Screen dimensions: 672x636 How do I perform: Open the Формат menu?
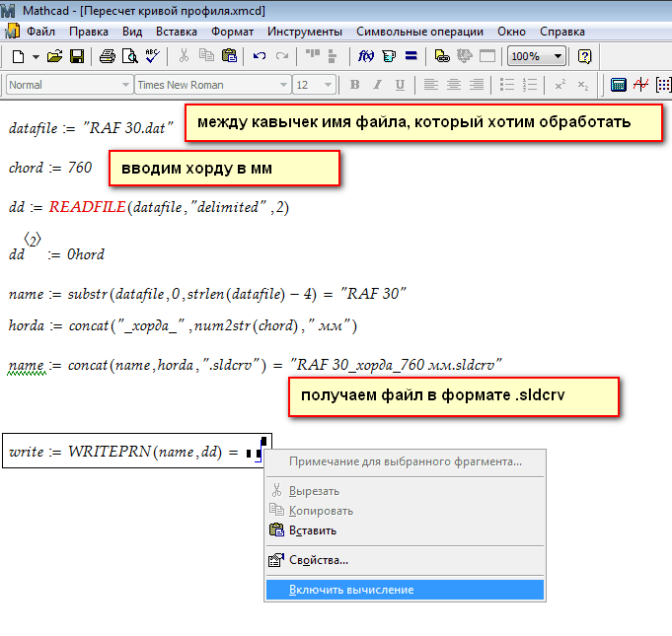pyautogui.click(x=232, y=32)
